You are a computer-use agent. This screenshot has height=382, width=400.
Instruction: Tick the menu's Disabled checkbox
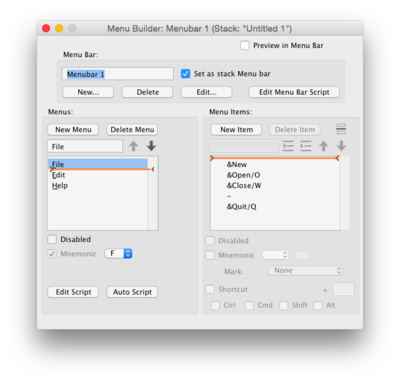pyautogui.click(x=52, y=239)
